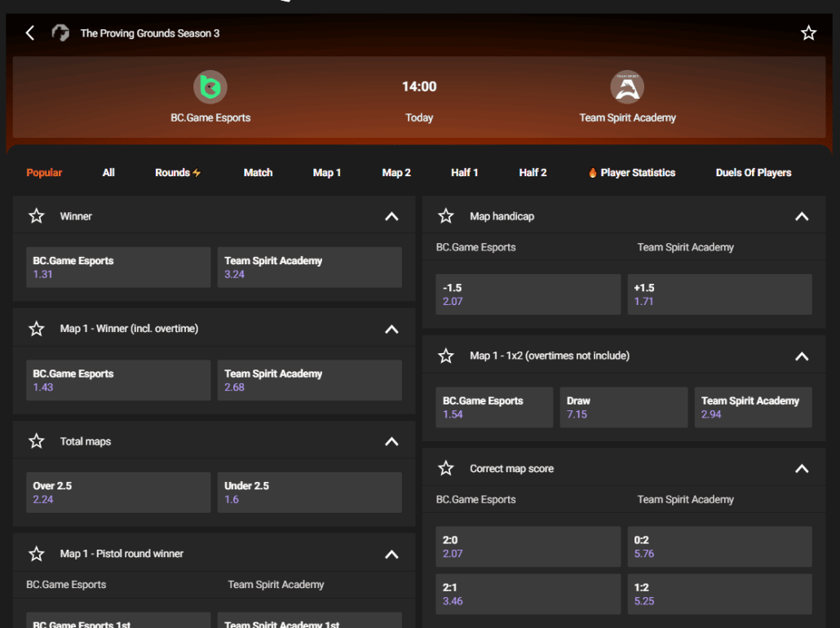Collapse the Map 1 - 1x2 section
Viewport: 840px width, 628px height.
pyautogui.click(x=802, y=356)
